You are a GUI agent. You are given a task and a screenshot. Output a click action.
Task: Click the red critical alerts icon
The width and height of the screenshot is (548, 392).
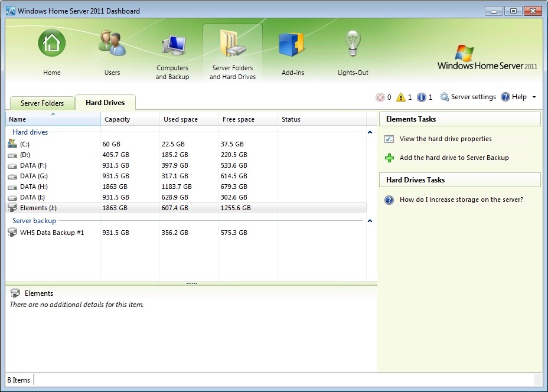[x=380, y=97]
